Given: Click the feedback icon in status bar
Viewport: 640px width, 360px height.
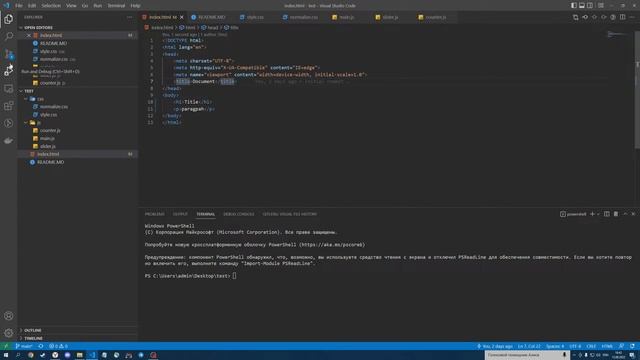Looking at the screenshot, I should (621, 346).
